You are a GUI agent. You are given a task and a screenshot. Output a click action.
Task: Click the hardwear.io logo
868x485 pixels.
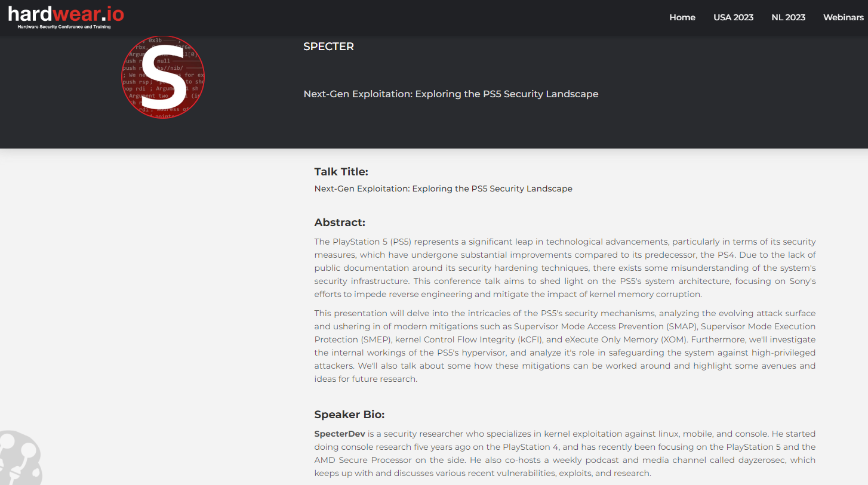(x=66, y=13)
